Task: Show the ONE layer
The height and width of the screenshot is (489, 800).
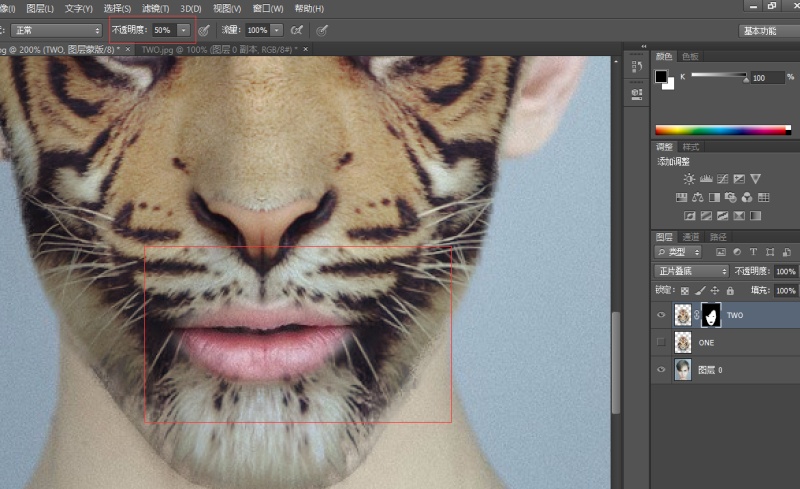Action: click(x=661, y=342)
